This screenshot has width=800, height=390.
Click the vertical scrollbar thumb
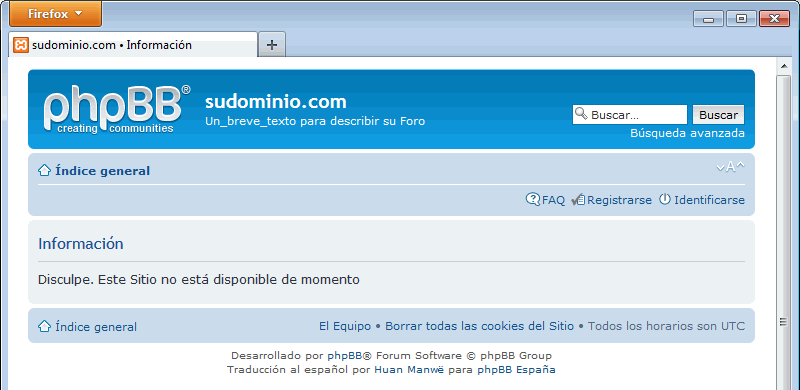point(783,232)
